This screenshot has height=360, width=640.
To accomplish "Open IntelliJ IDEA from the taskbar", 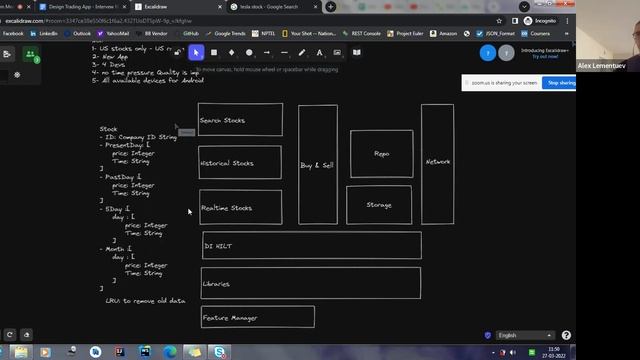I will 120,352.
